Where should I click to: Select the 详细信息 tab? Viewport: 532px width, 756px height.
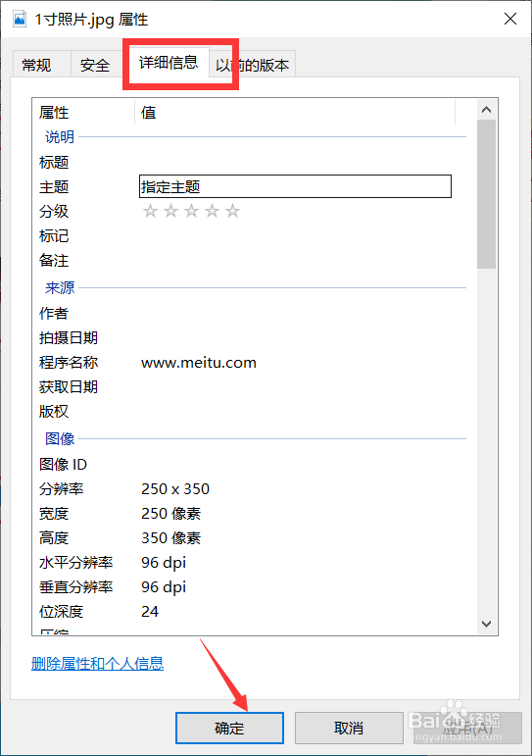[169, 62]
